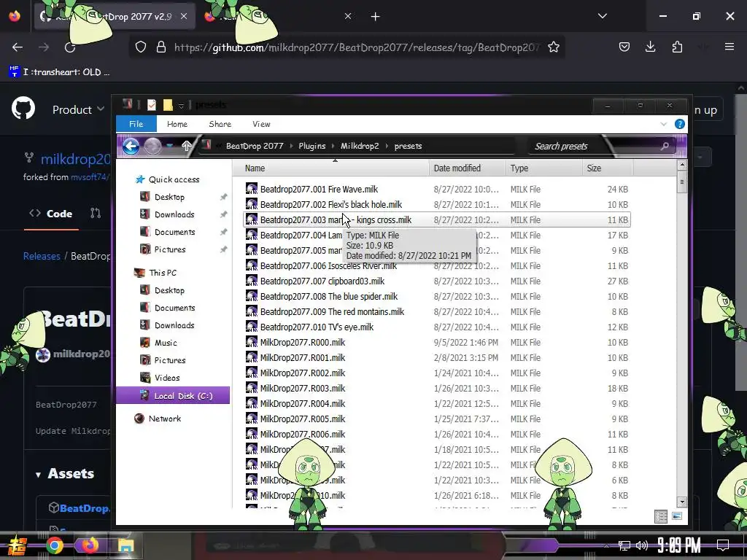The height and width of the screenshot is (560, 747).
Task: Click BeatDrop 2077 in the breadcrumb
Action: click(255, 146)
